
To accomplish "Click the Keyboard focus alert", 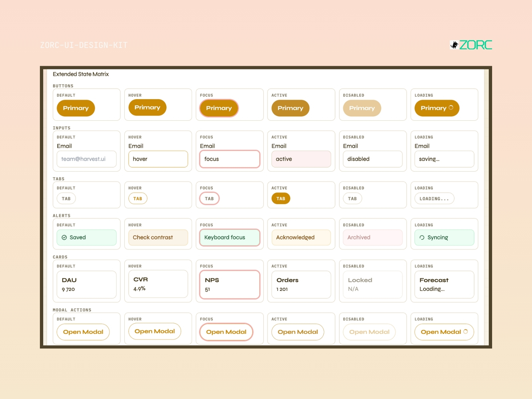I will point(230,237).
